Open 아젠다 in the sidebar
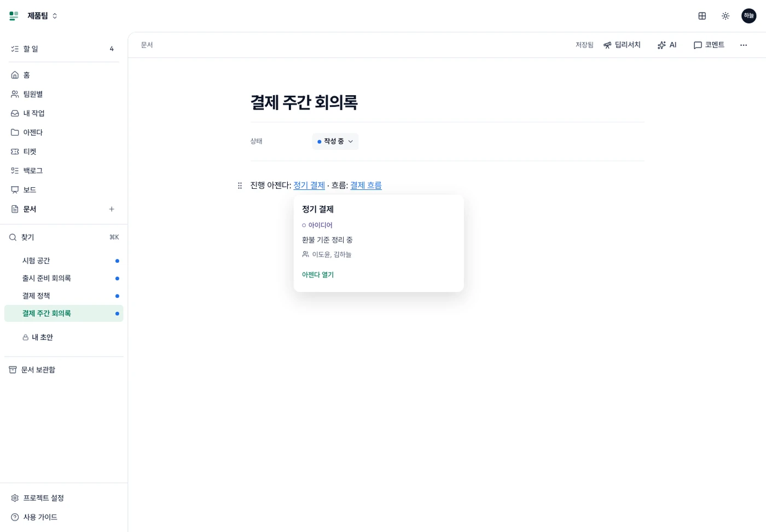Viewport: 766px width, 532px height. point(64,132)
